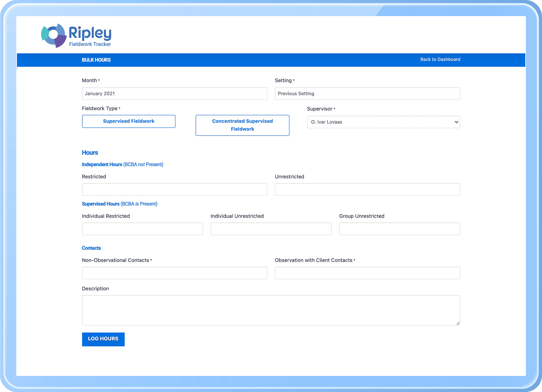
Task: Click the Hours section heading
Action: [90, 152]
